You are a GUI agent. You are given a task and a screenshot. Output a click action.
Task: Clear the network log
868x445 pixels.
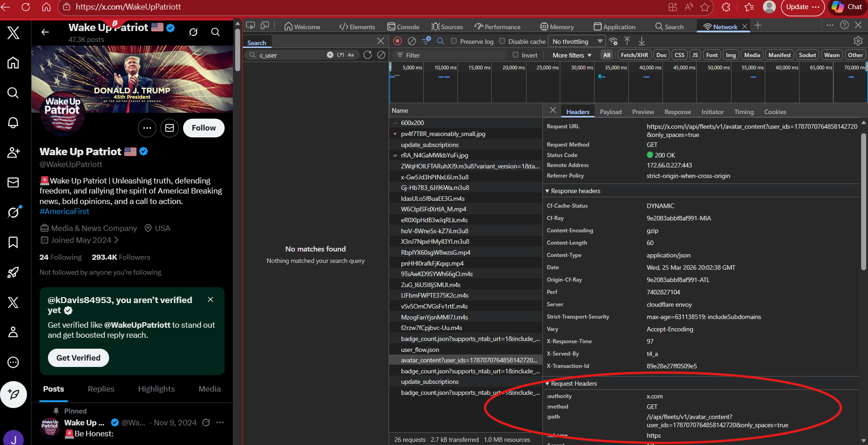coord(412,41)
